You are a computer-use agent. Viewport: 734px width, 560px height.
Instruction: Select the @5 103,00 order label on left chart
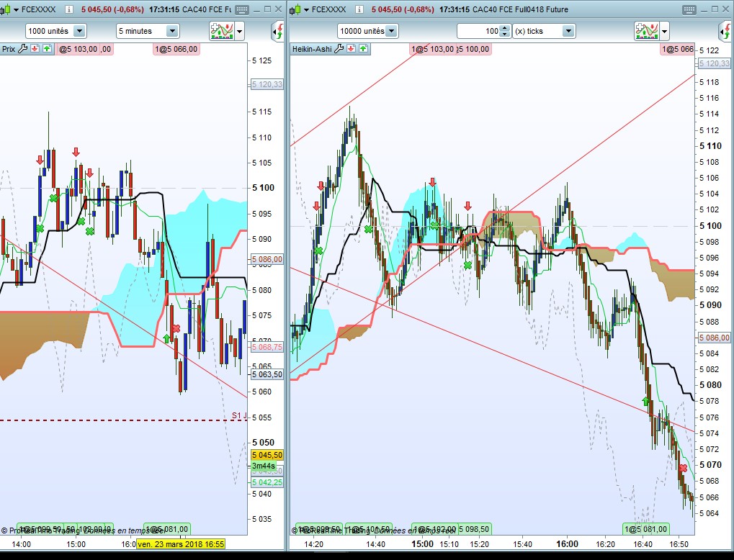pos(77,49)
